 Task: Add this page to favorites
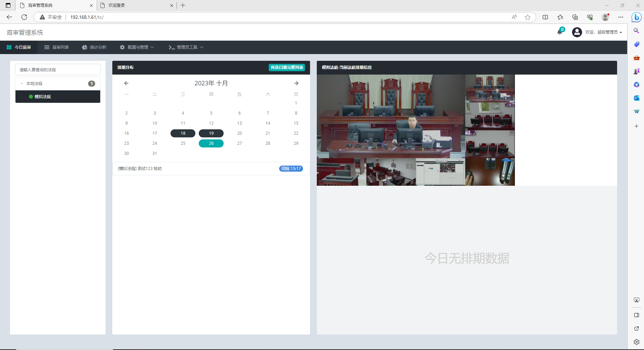528,17
